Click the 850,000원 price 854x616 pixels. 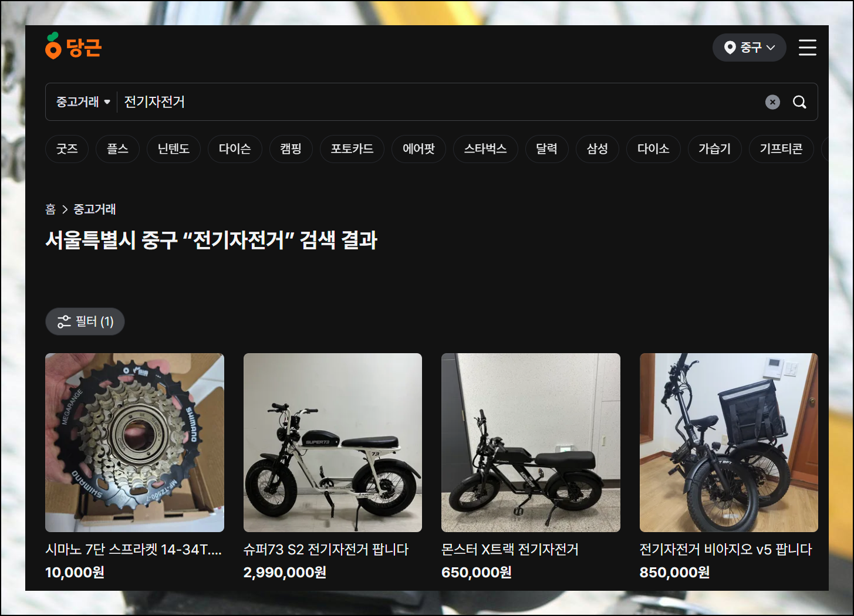pyautogui.click(x=674, y=573)
